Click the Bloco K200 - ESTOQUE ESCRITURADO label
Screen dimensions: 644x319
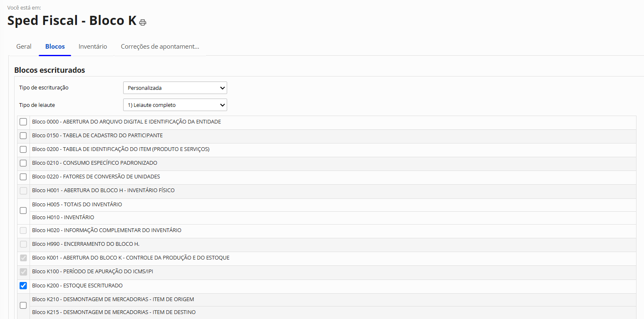tap(77, 286)
